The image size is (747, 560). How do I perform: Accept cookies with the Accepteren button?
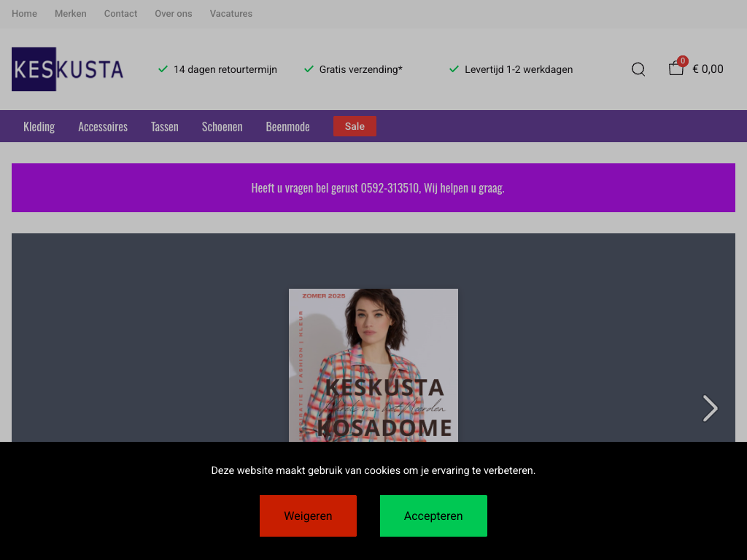point(433,516)
